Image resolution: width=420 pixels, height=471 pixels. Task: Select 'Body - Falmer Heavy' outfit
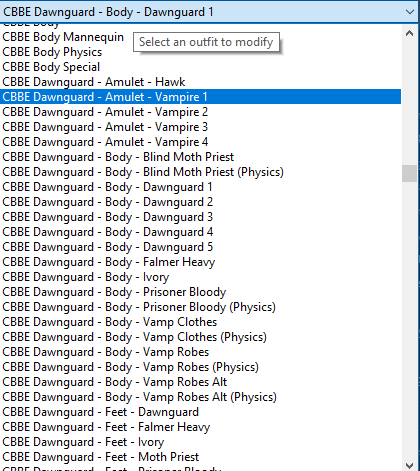pos(200,262)
